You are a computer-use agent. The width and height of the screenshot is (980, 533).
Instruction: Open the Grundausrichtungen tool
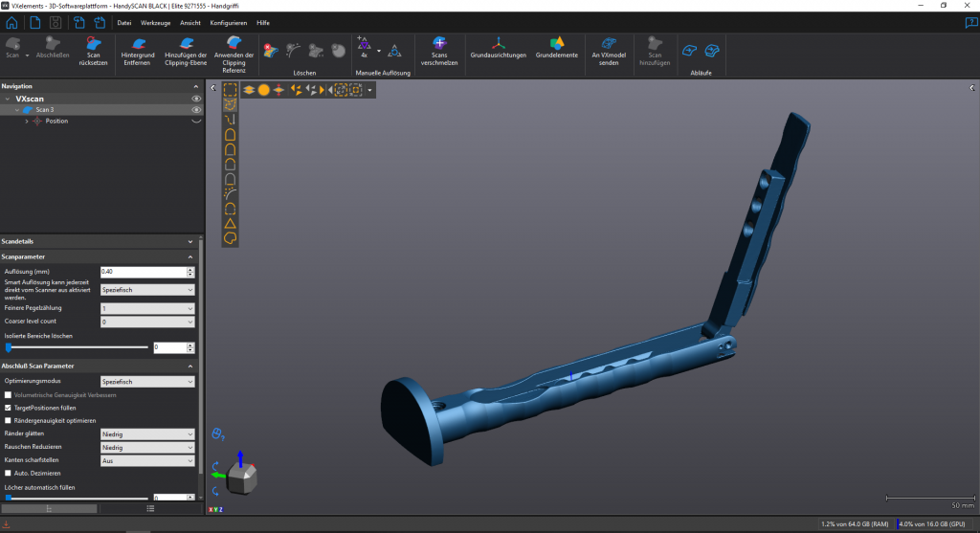coord(498,43)
